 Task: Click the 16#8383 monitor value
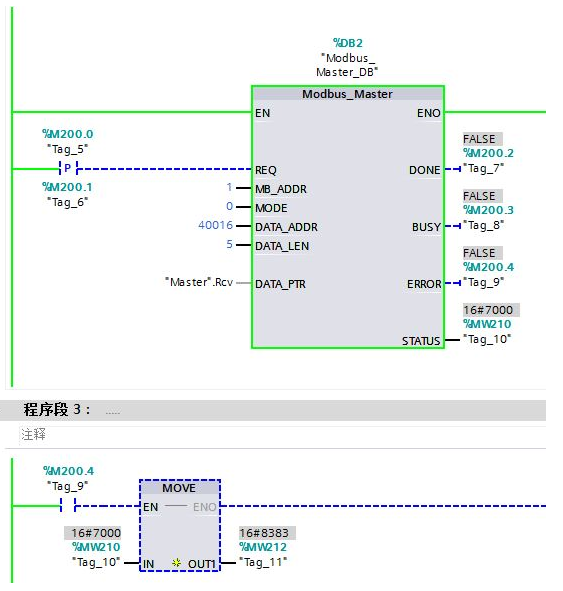(x=267, y=533)
